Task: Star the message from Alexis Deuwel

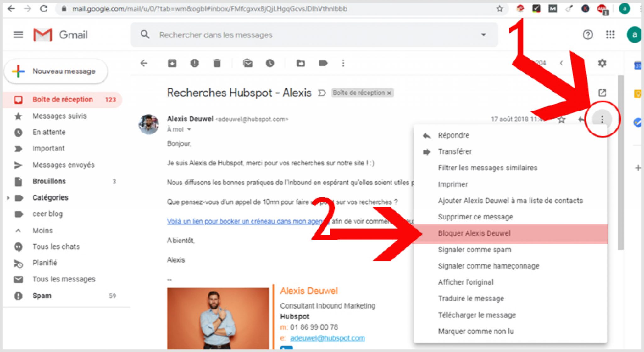Action: pyautogui.click(x=562, y=119)
